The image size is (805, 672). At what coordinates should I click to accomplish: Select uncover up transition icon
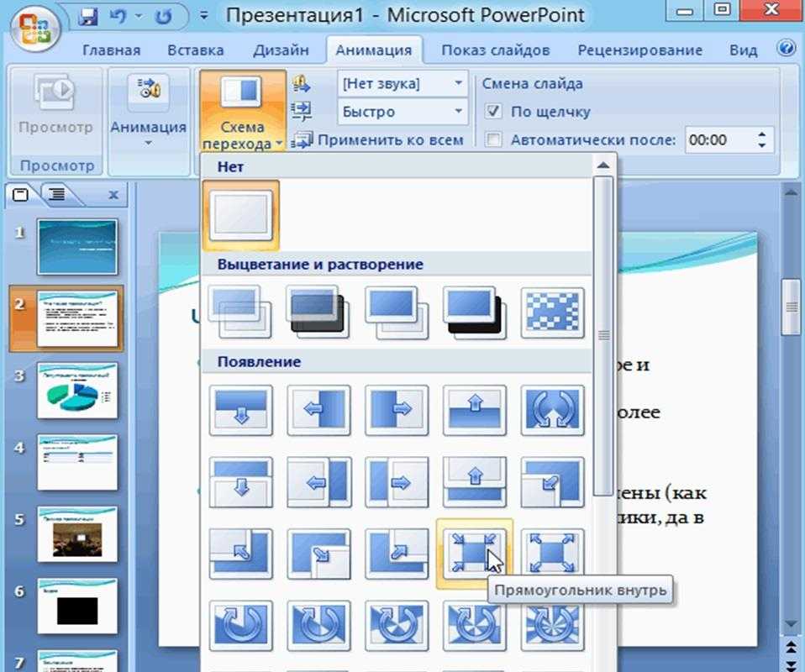click(475, 482)
